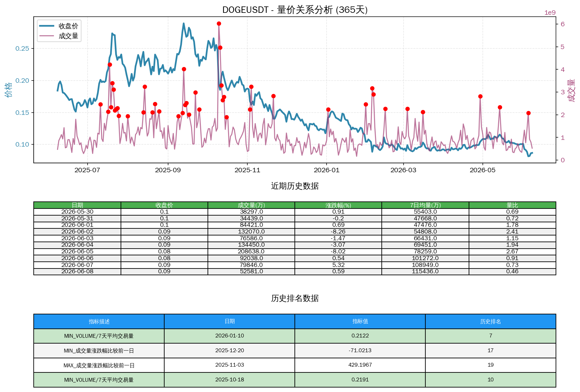The image size is (580, 392).
Task: Click the 近期历史数据 section heading
Action: click(295, 186)
